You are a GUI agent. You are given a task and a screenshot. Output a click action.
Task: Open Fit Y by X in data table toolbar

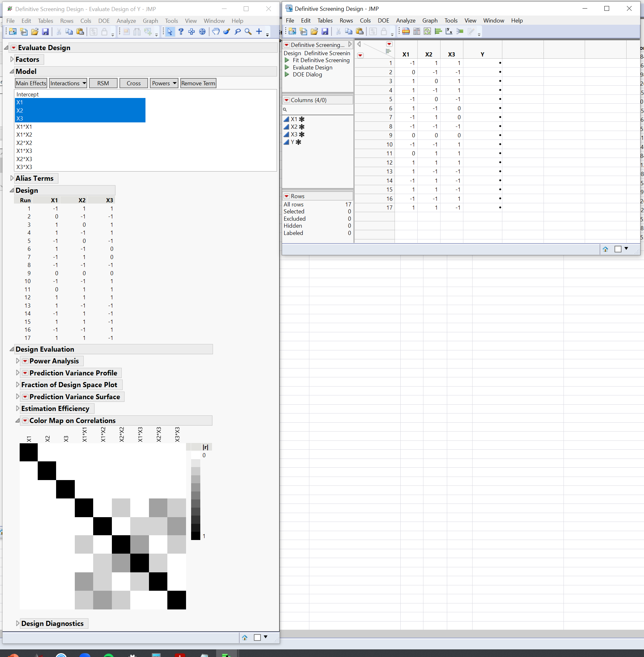[449, 31]
